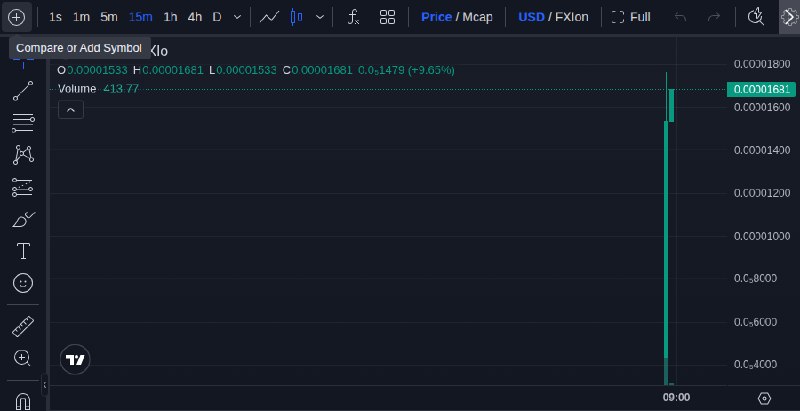Open the Fibonacci retracement tool
This screenshot has height=411, width=800.
[23, 123]
